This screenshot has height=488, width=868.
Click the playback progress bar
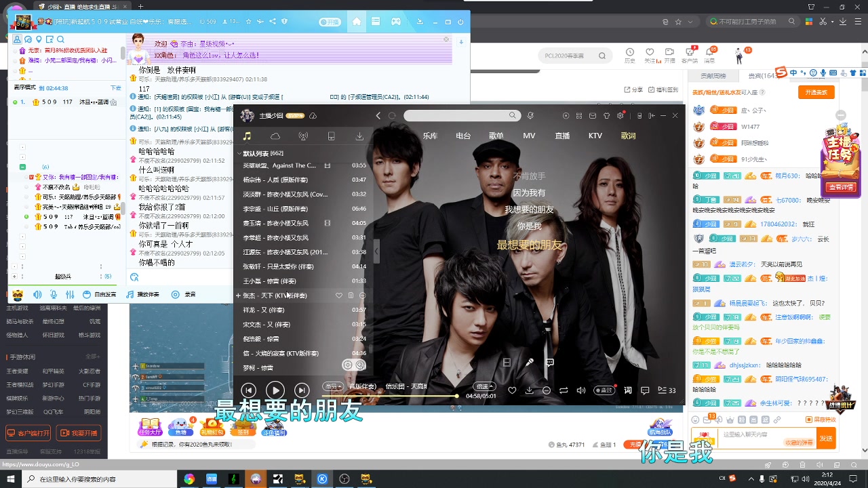pyautogui.click(x=391, y=396)
